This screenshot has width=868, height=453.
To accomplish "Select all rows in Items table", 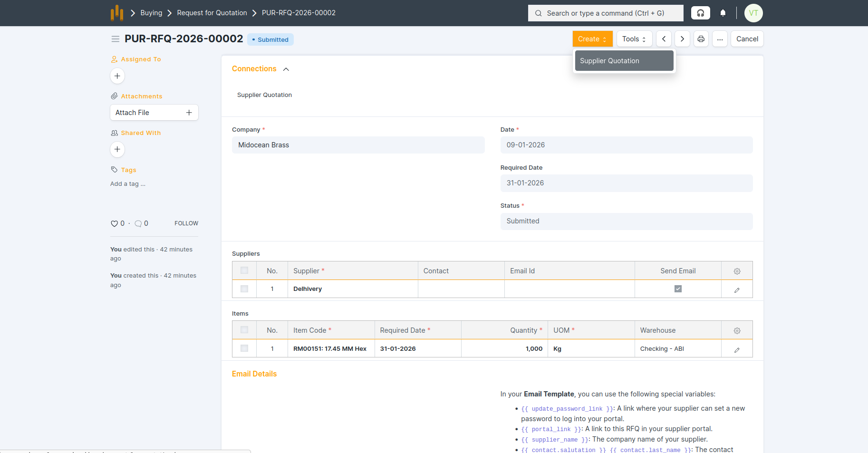I will click(x=244, y=330).
